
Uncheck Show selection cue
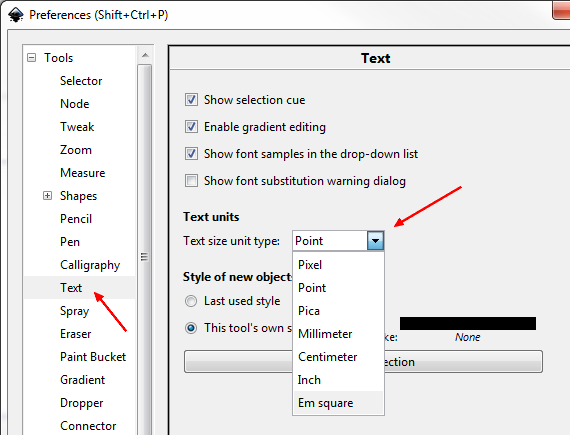click(x=191, y=100)
